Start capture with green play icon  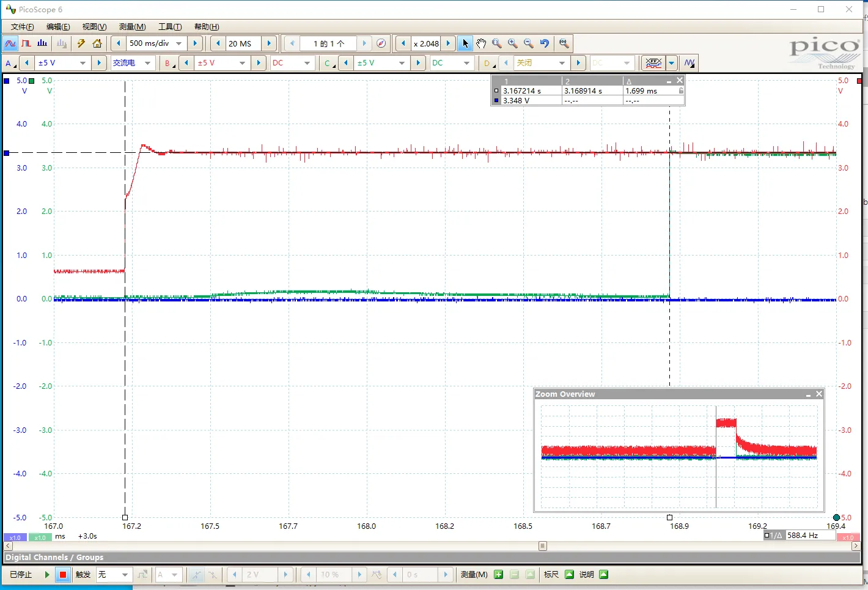(x=46, y=575)
